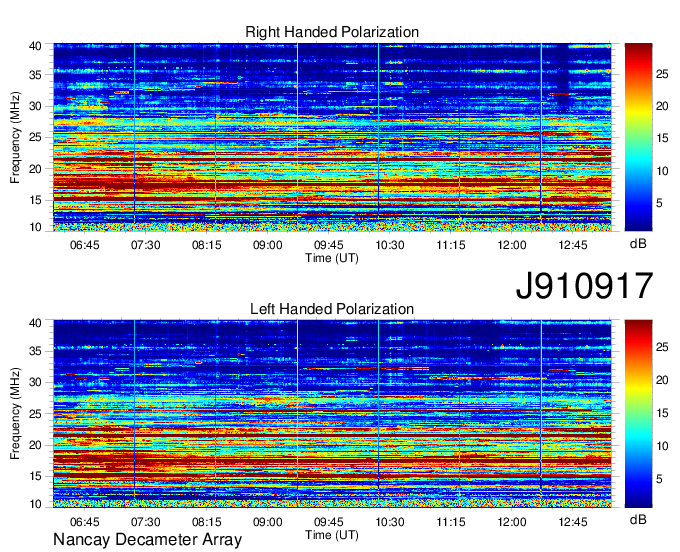Screen dimensions: 680x552
Task: Click the "20" MHz tick on Left Handed plot
Action: coord(35,445)
